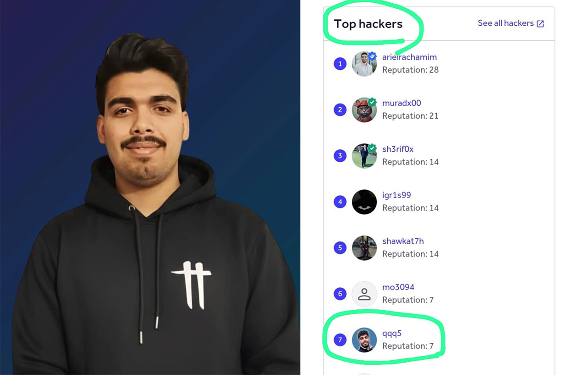Open arielrachamim's profile link
588x375 pixels.
pos(409,57)
